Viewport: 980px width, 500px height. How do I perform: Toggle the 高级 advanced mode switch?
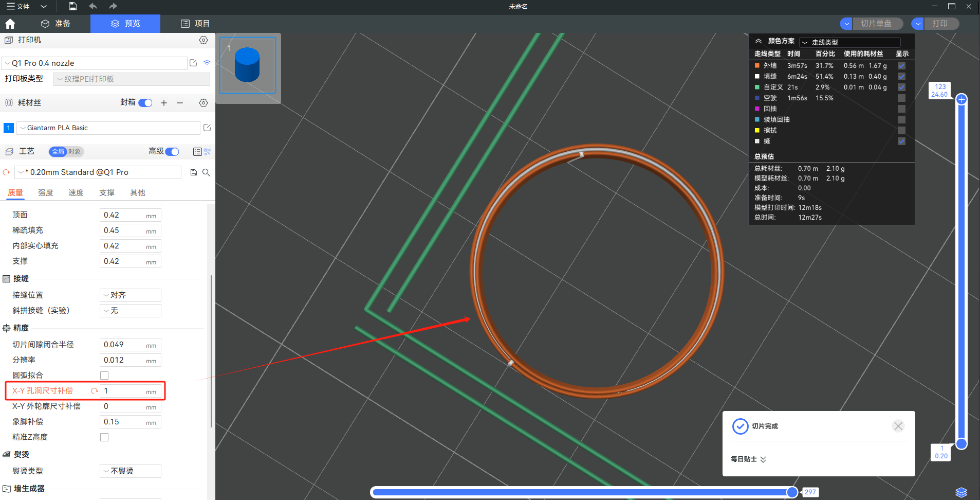click(172, 151)
